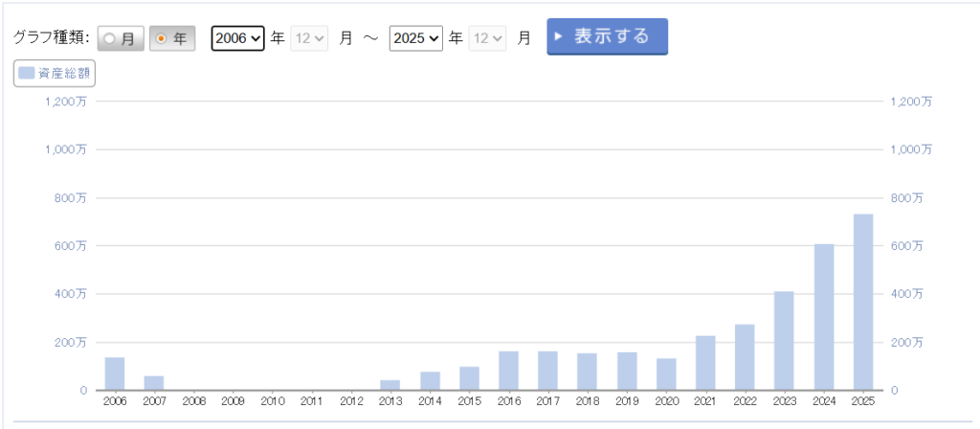The width and height of the screenshot is (980, 429).
Task: Click the 2007 bar in the chart
Action: [154, 383]
